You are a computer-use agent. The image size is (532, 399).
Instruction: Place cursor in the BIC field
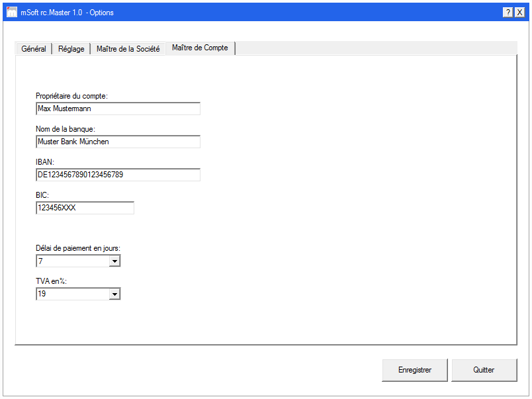(x=85, y=208)
